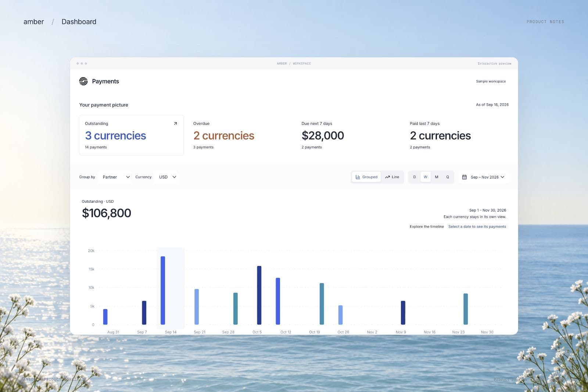Select the D daily interval
588x392 pixels.
click(x=415, y=177)
